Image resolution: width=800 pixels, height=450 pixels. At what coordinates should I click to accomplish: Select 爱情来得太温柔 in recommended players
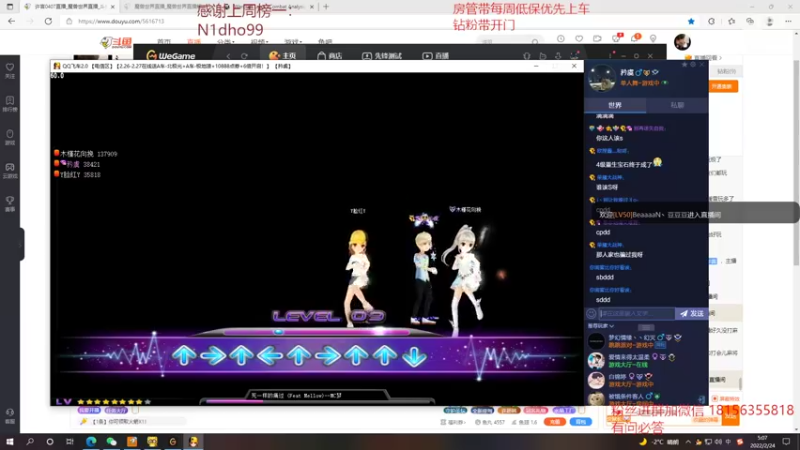647,361
